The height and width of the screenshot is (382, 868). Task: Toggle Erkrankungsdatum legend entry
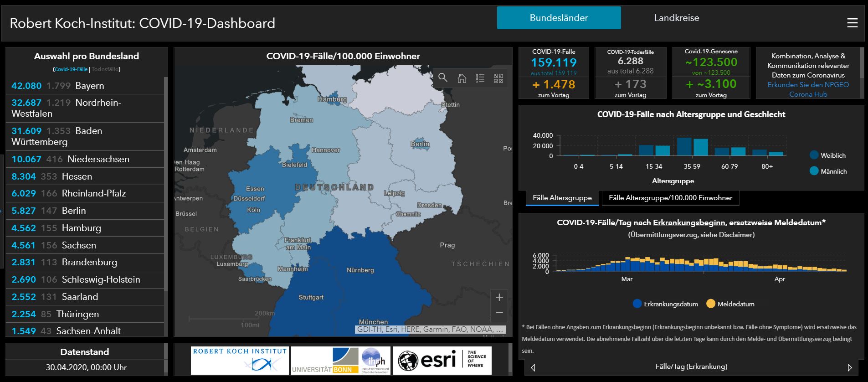(x=665, y=304)
